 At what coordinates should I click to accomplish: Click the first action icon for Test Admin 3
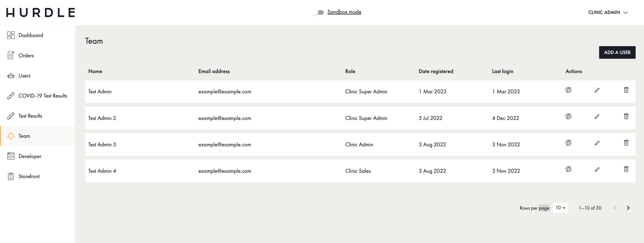point(568,143)
